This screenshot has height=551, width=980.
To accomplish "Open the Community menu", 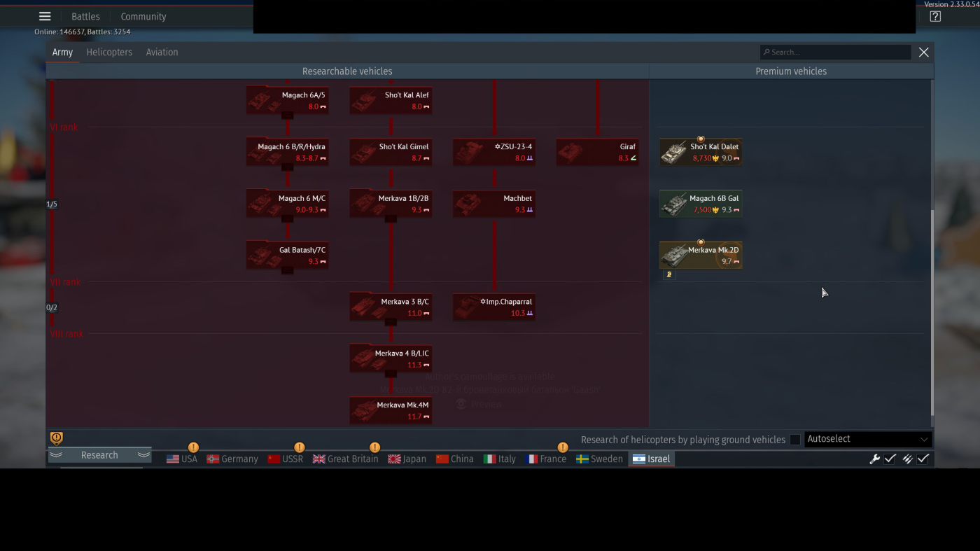I will tap(143, 17).
